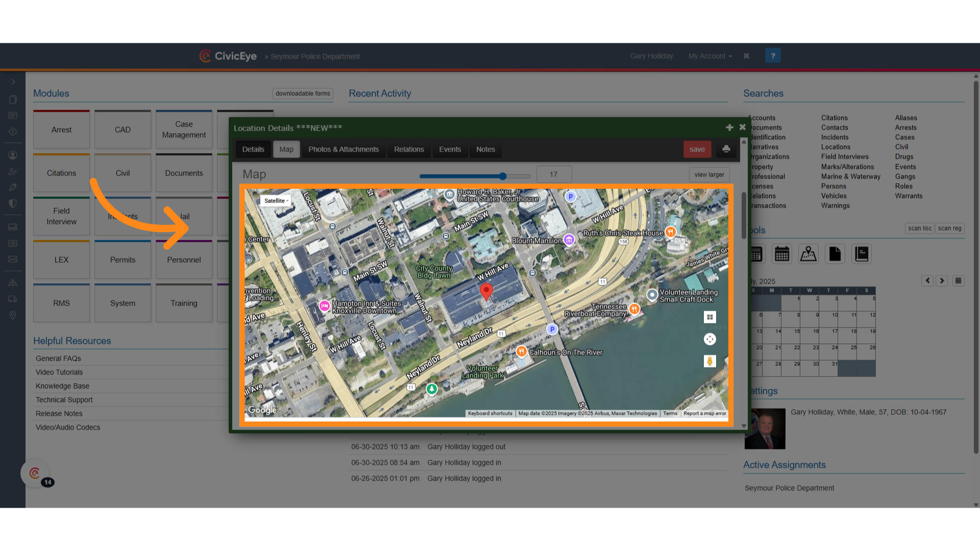Click the red save button
Viewport: 980px width, 551px height.
697,149
